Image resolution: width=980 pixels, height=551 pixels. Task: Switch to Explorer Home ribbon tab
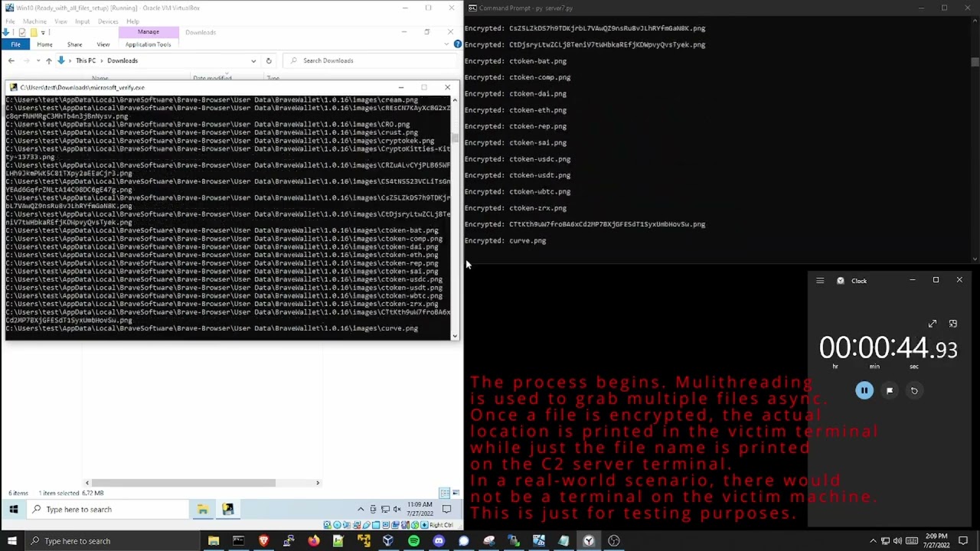[44, 44]
